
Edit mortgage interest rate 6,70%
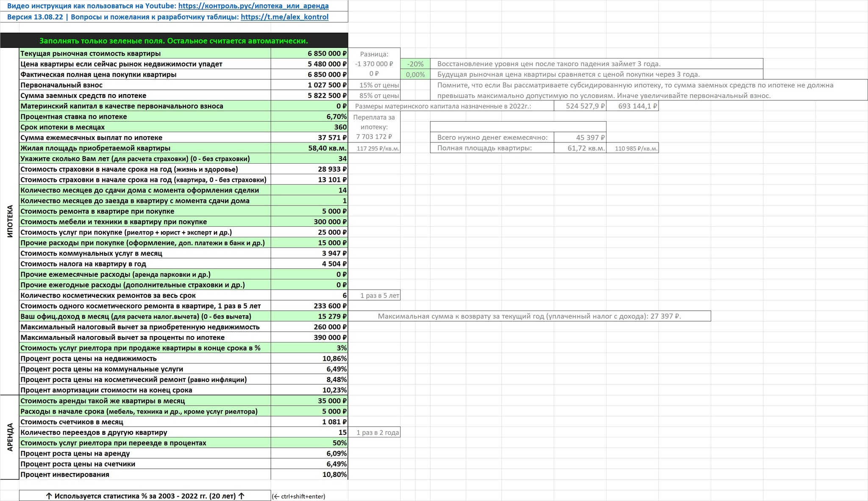[x=309, y=117]
